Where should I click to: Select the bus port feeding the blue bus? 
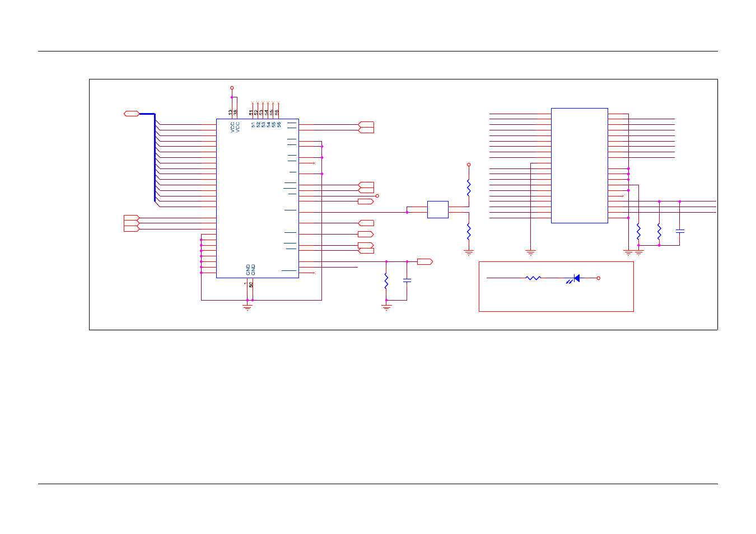pos(132,114)
